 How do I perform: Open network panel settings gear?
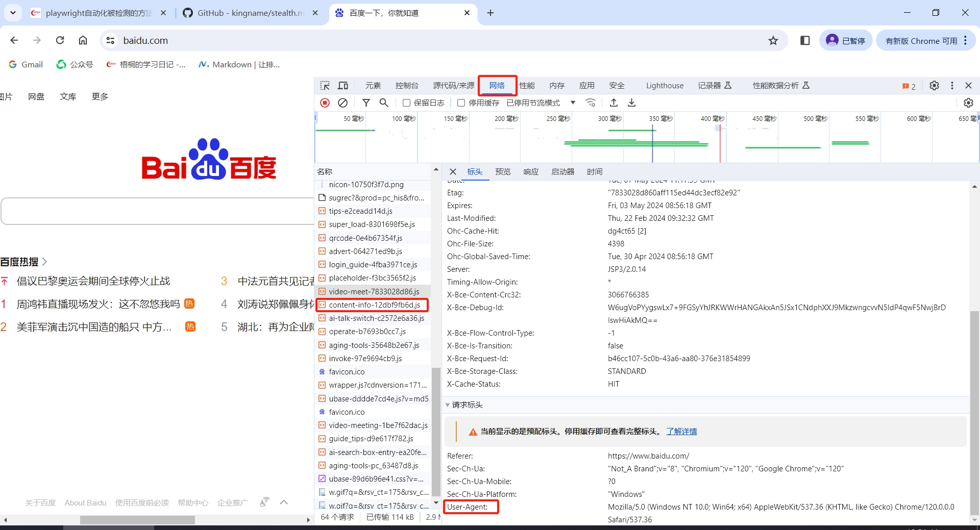pyautogui.click(x=968, y=103)
